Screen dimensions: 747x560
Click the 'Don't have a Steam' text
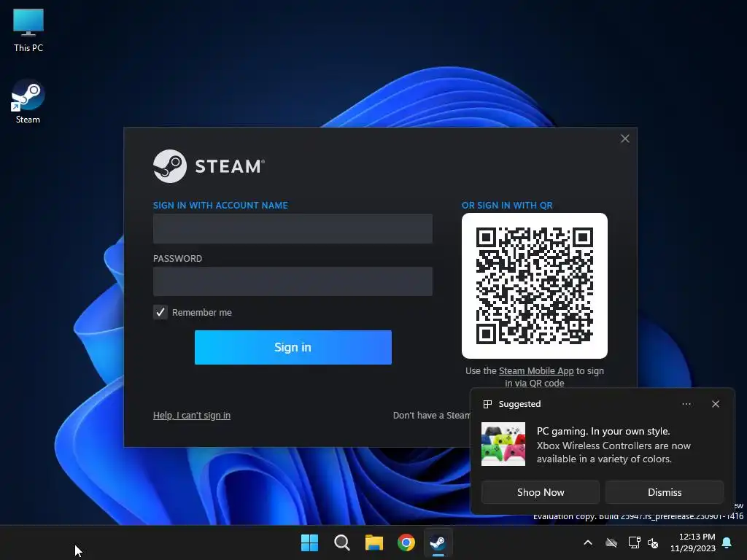tap(432, 415)
